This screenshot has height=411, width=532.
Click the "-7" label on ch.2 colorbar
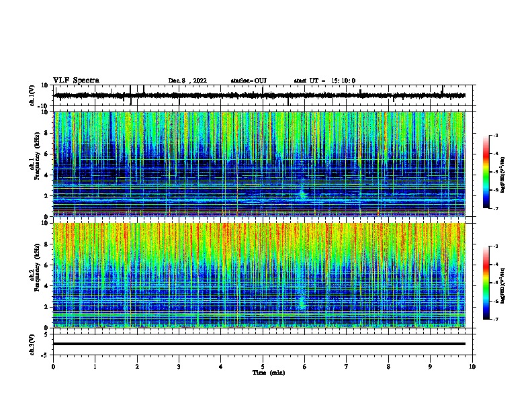point(495,320)
